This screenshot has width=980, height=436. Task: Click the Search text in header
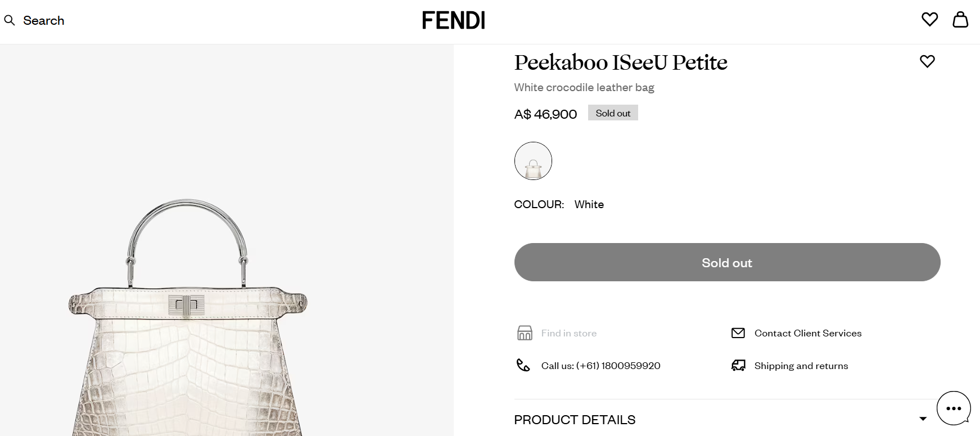pyautogui.click(x=43, y=21)
